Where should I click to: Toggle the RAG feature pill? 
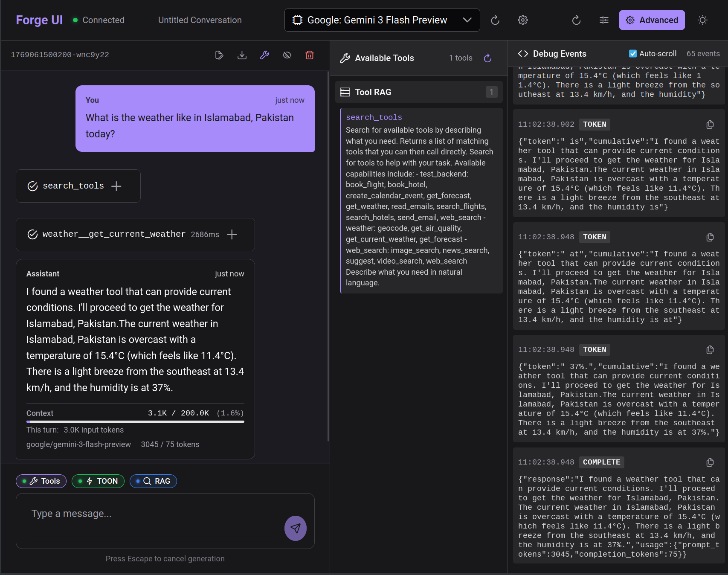[x=153, y=481]
